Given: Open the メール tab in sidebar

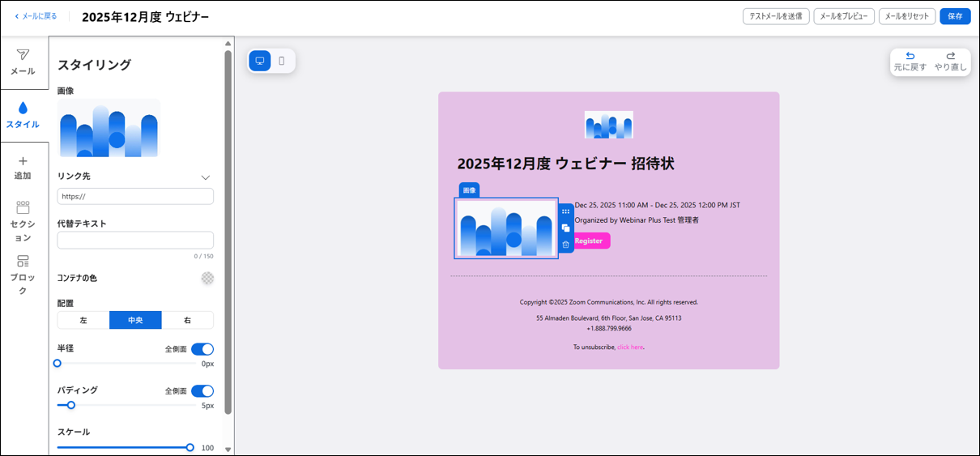Looking at the screenshot, I should click(x=23, y=62).
